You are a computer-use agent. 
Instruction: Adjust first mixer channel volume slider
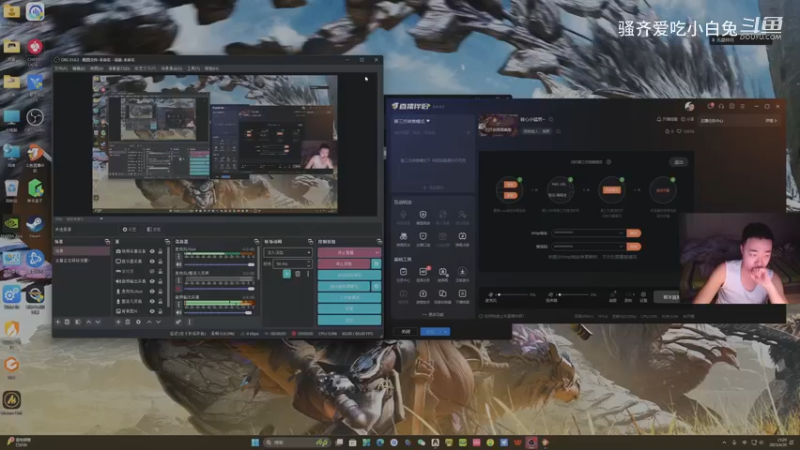(x=219, y=264)
